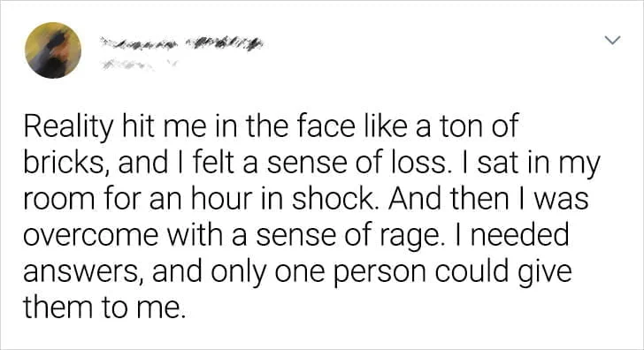The width and height of the screenshot is (644, 350).
Task: Click the word "Reality" starting the tweet
Action: (x=68, y=126)
